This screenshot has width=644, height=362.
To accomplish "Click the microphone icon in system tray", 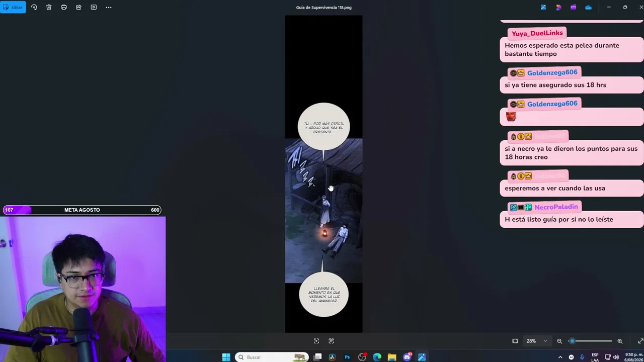I will pos(582,357).
